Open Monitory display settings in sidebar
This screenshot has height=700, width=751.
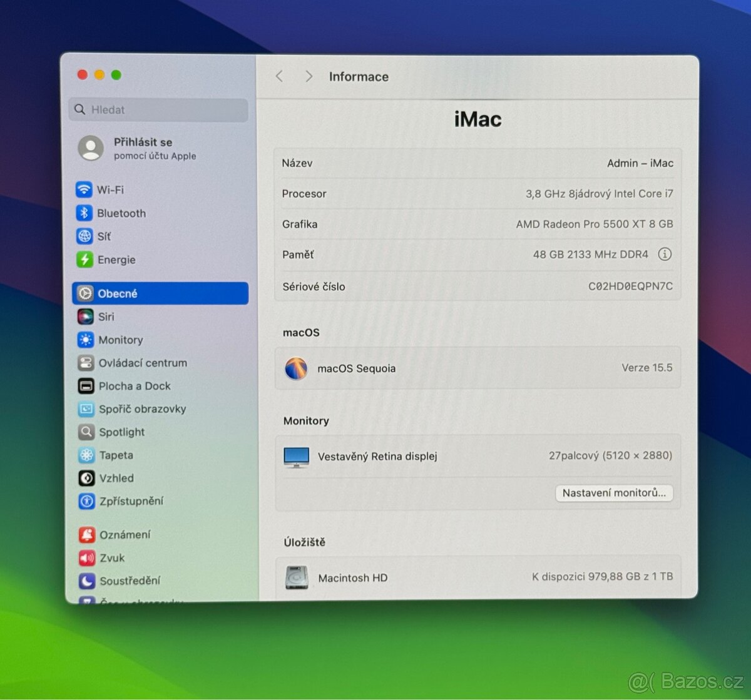pos(120,340)
